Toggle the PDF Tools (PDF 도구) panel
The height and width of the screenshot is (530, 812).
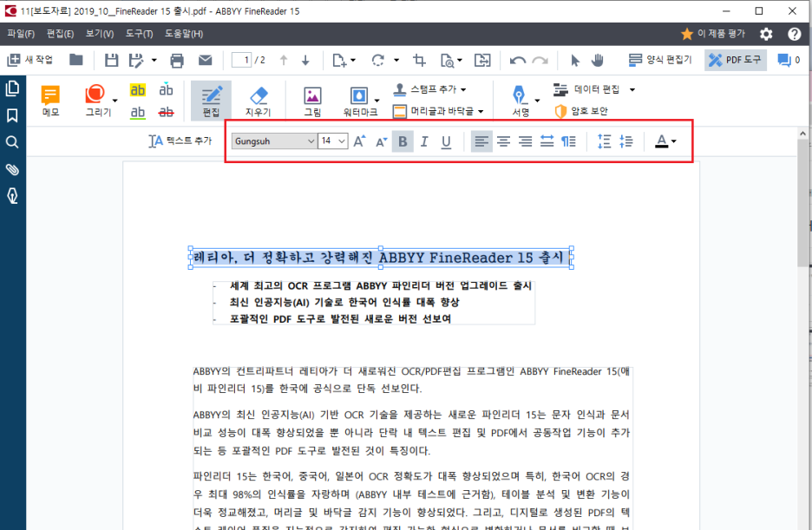736,60
